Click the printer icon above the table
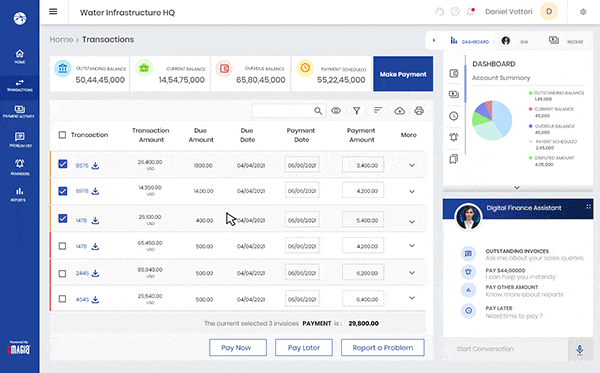 (419, 111)
